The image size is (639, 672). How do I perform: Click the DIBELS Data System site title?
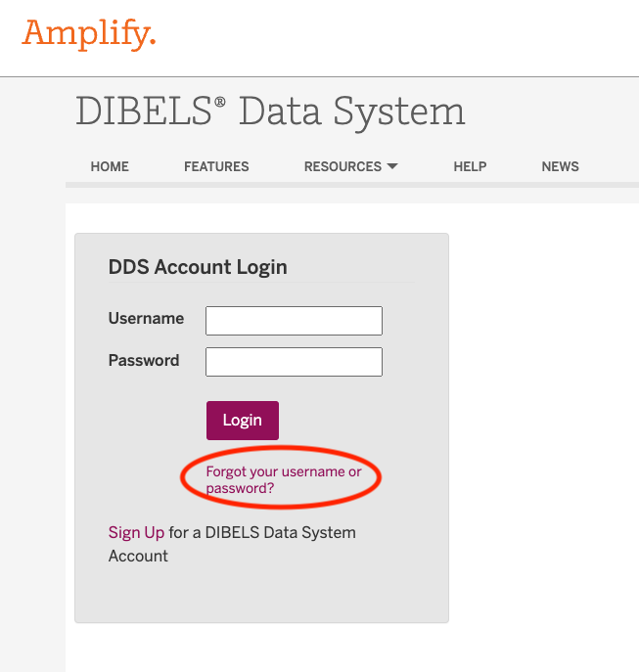point(270,112)
